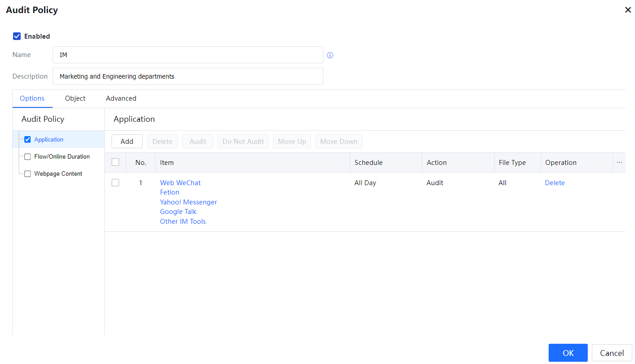Delete row 1 via Operation link
The width and height of the screenshot is (635, 364).
point(555,183)
